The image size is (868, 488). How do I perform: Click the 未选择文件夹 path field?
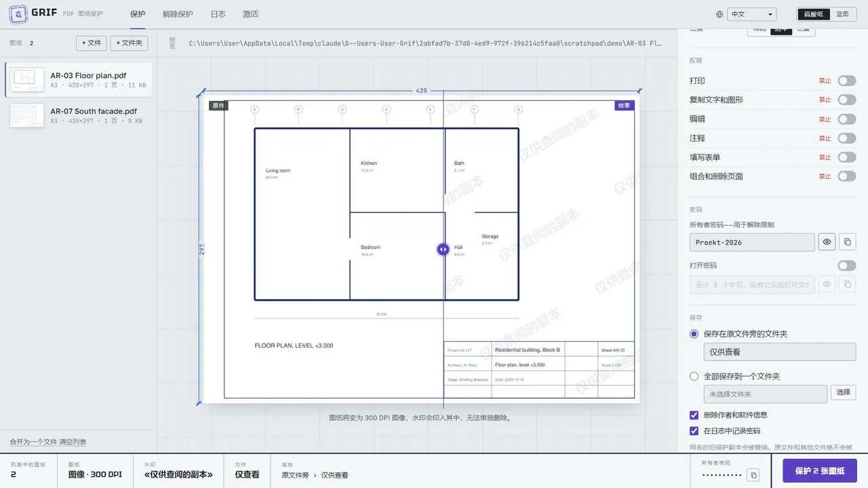(x=765, y=394)
